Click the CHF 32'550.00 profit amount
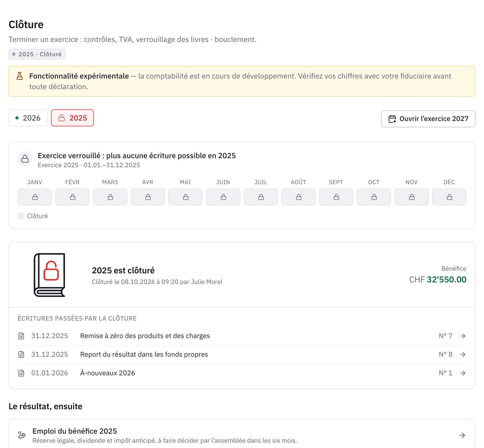The height and width of the screenshot is (448, 484). pos(438,279)
